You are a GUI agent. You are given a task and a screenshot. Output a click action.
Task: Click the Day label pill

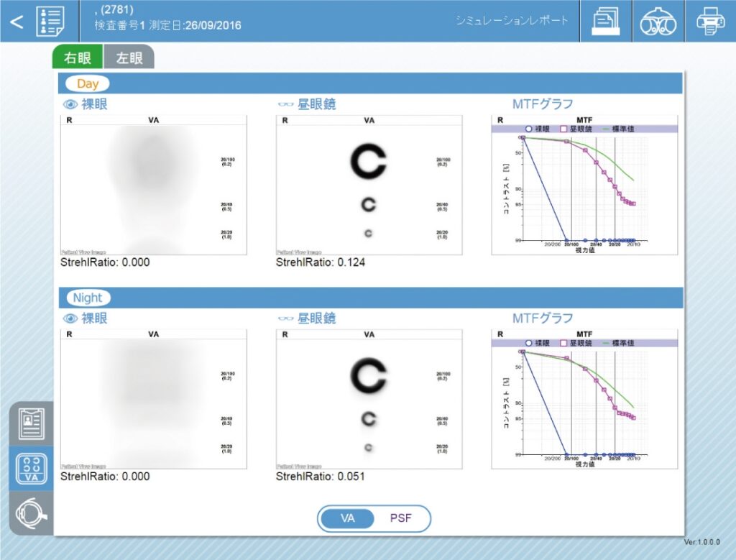pyautogui.click(x=87, y=83)
